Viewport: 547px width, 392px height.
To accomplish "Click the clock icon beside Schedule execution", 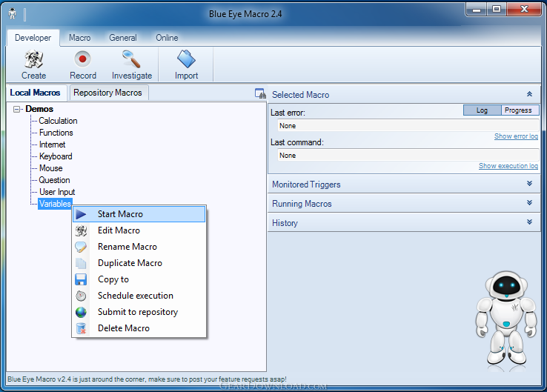I will (81, 296).
